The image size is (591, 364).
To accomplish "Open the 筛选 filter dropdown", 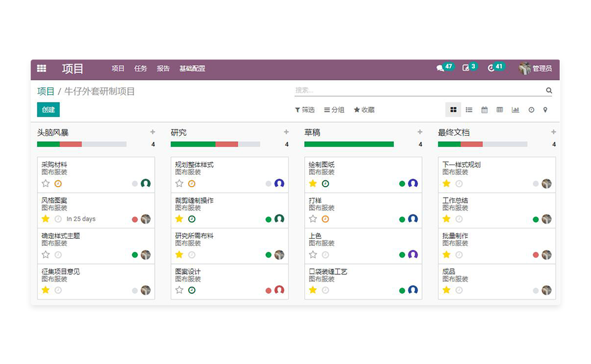I will [x=305, y=110].
